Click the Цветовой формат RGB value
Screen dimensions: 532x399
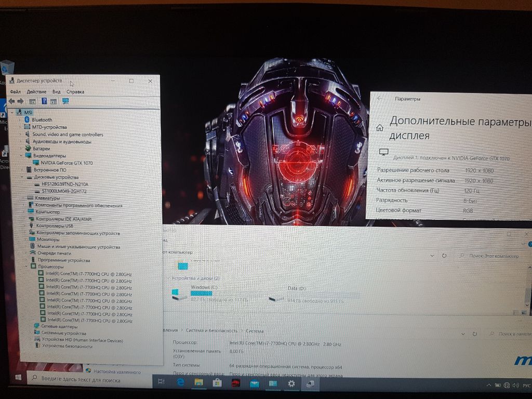point(468,211)
